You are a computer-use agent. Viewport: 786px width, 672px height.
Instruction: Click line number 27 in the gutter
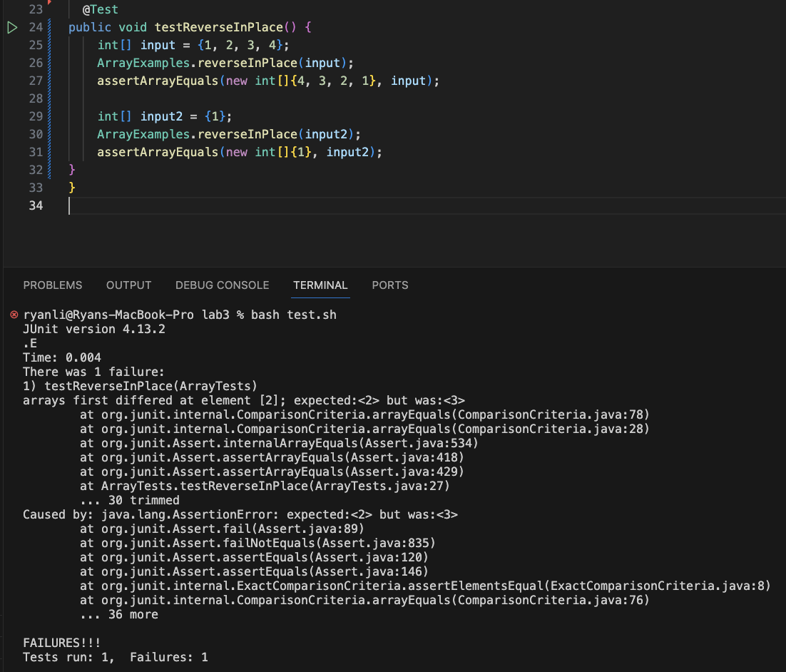(x=36, y=81)
